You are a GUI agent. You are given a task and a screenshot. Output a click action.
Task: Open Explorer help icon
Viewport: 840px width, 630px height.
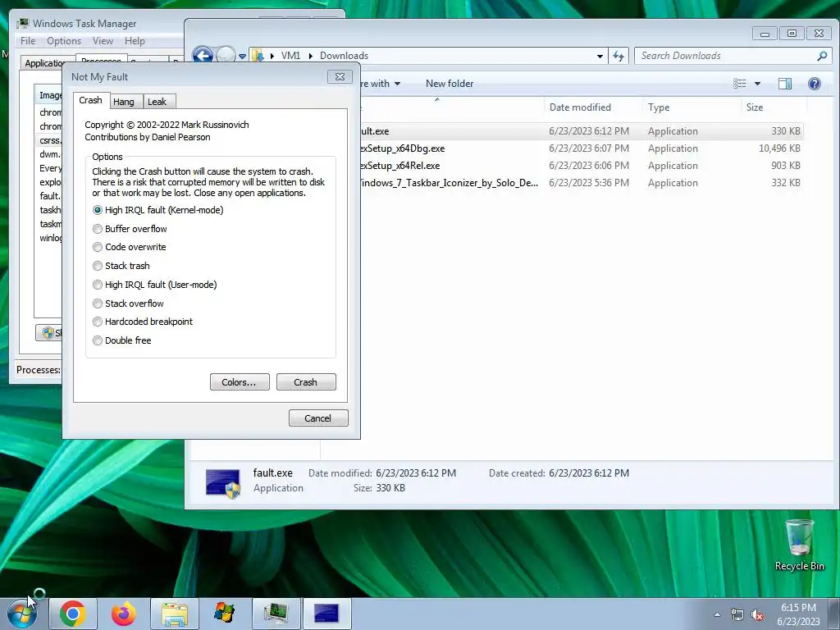coord(815,84)
